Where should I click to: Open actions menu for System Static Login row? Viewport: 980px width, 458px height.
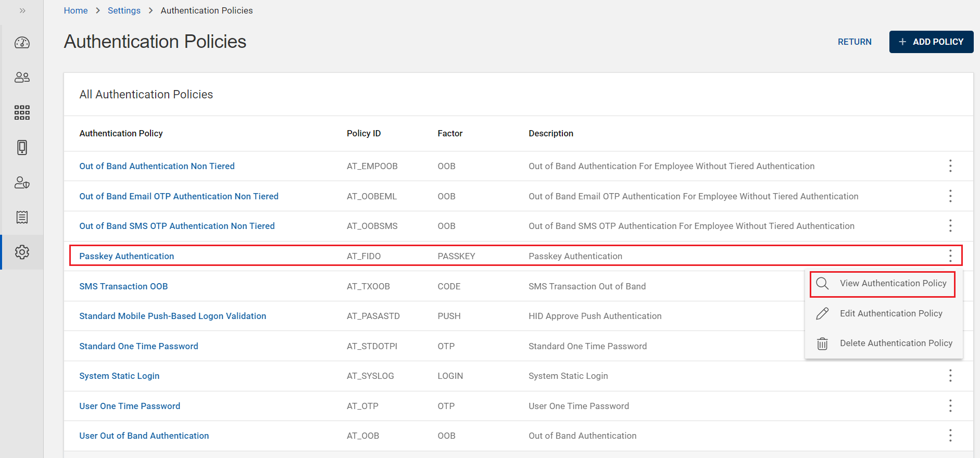point(950,376)
